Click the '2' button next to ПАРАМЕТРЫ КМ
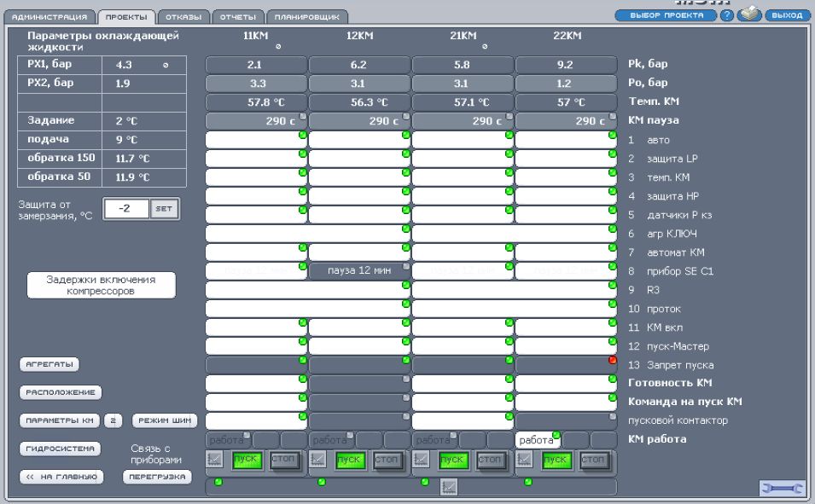This screenshot has height=504, width=815. point(113,420)
